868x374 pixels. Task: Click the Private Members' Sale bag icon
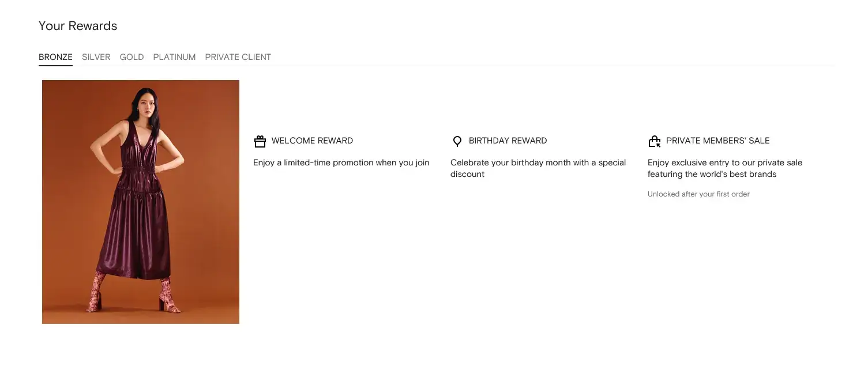coord(654,141)
